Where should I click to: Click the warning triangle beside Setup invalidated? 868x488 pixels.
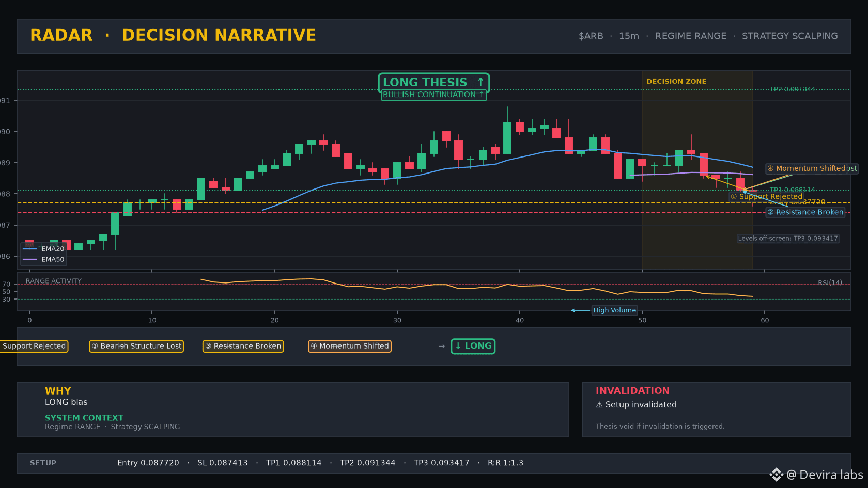point(599,405)
